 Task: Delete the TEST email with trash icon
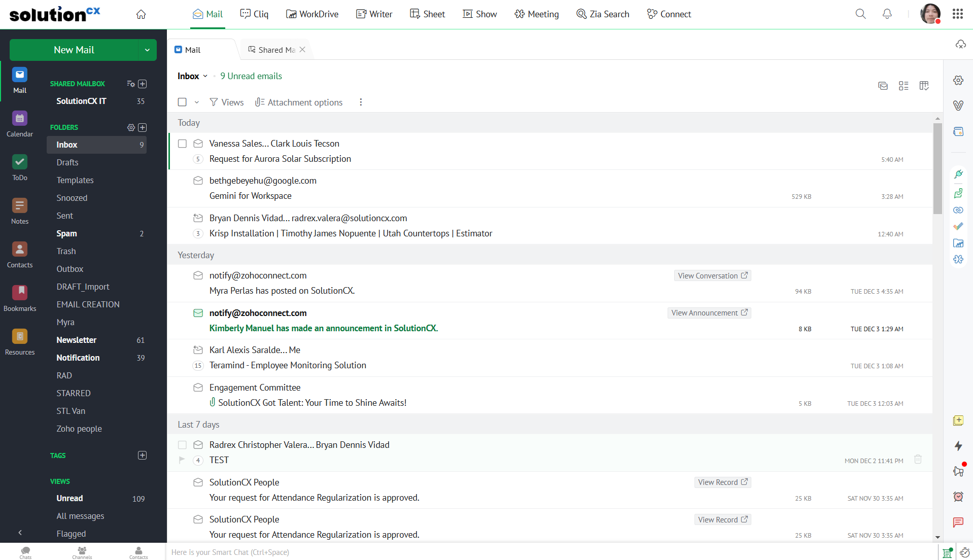(918, 459)
